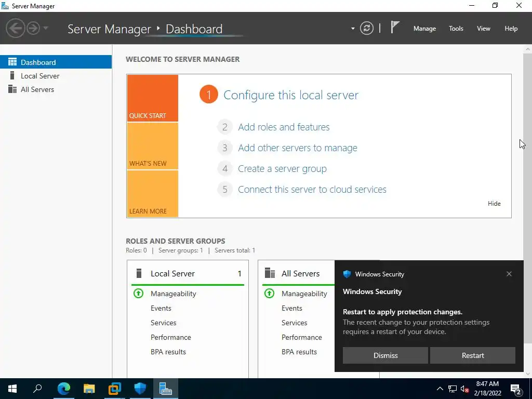Screen dimensions: 532x399
Task: Click Server Manager taskbar icon
Action: [x=166, y=389]
